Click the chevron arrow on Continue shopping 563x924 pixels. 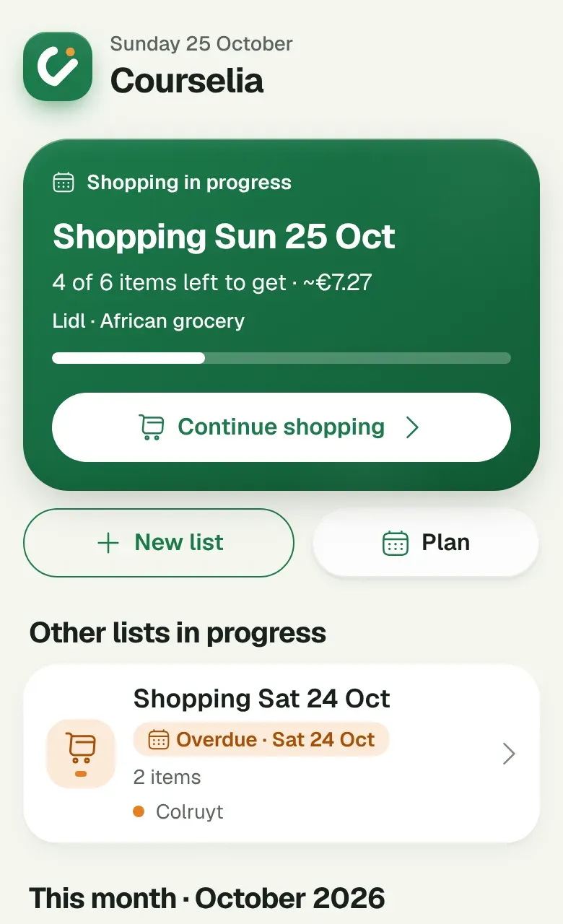[412, 427]
